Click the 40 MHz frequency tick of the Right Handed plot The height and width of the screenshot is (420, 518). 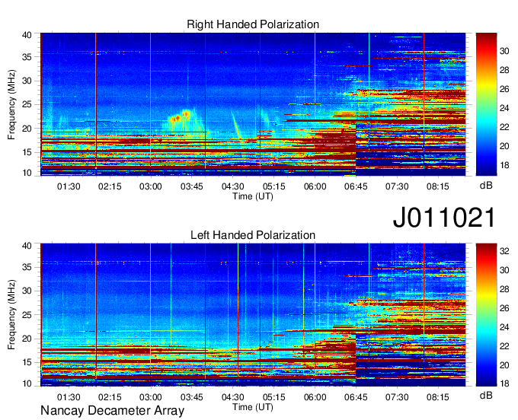click(x=27, y=35)
